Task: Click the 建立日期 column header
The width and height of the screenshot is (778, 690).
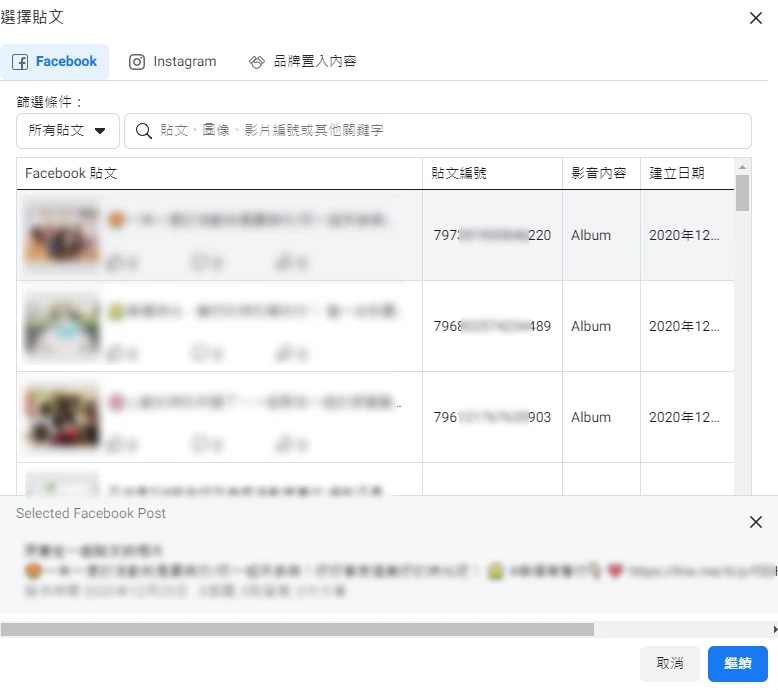Action: (677, 173)
